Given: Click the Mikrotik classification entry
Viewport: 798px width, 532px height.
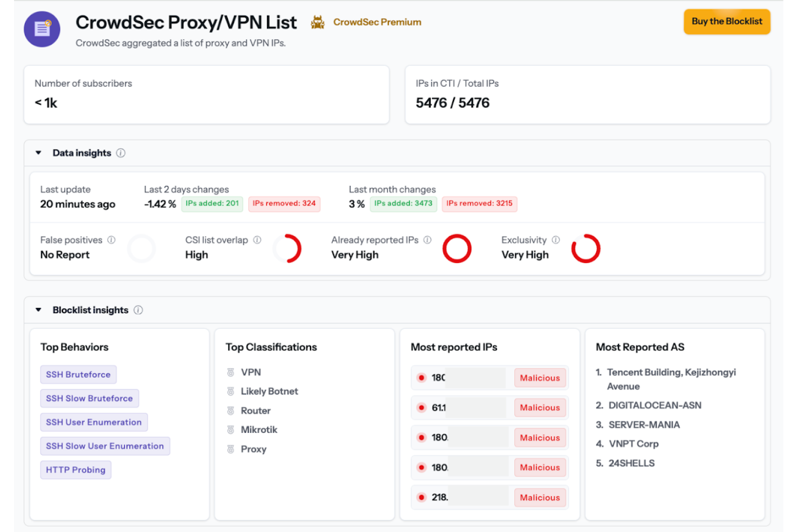Looking at the screenshot, I should pos(259,430).
